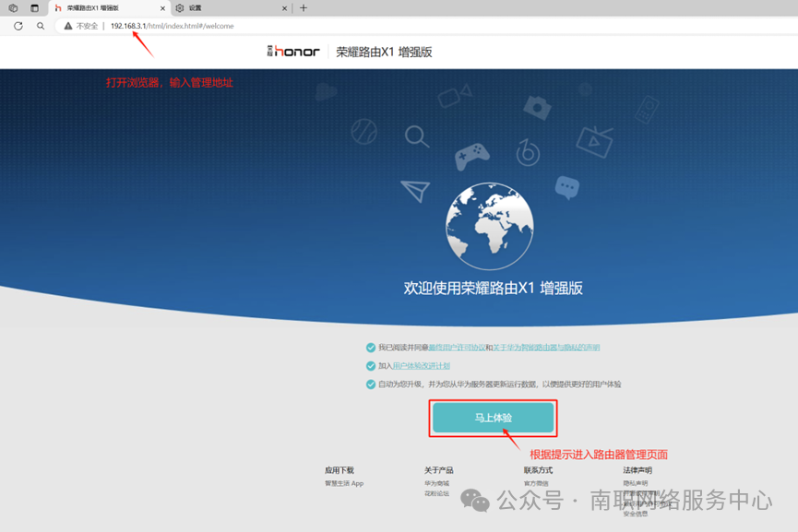
Task: Uncheck the 我已阅读并同意 agreement checkbox
Action: click(x=371, y=348)
